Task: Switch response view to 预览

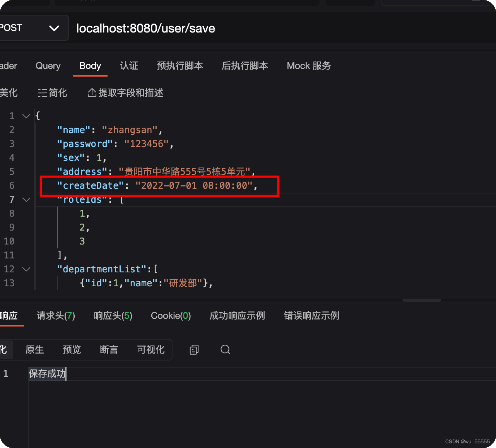Action: [x=72, y=350]
